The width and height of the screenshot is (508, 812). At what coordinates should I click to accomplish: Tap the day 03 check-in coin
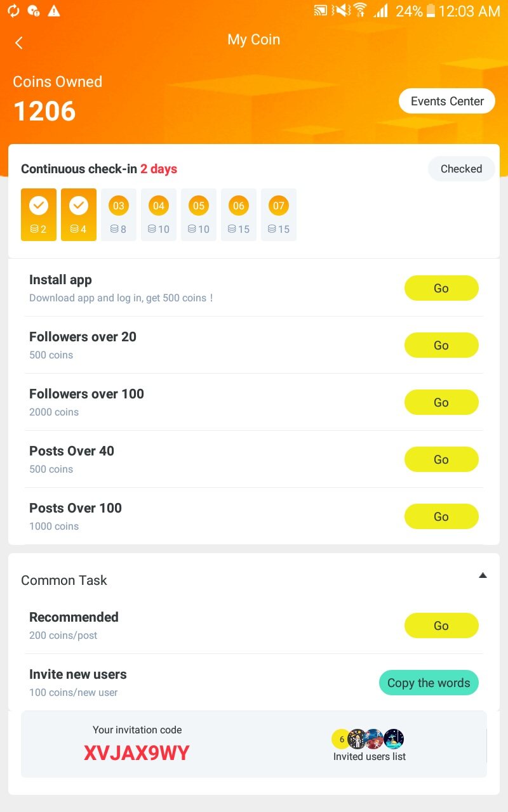(119, 206)
